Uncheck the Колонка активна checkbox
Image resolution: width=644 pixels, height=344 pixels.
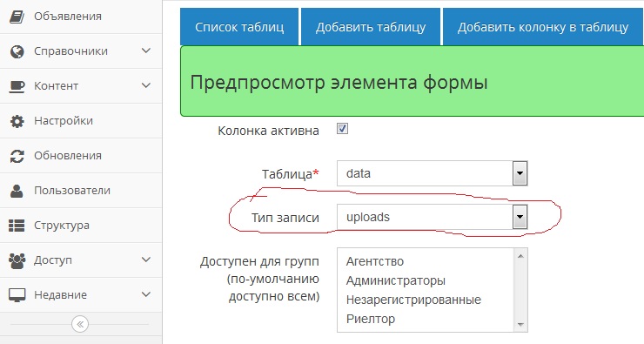[342, 129]
